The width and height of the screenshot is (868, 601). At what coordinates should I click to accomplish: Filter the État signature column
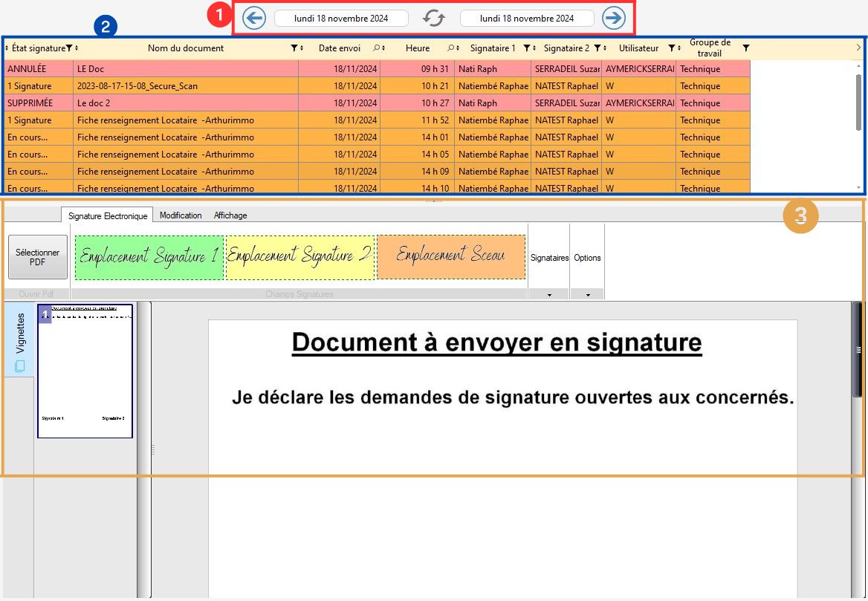point(68,48)
